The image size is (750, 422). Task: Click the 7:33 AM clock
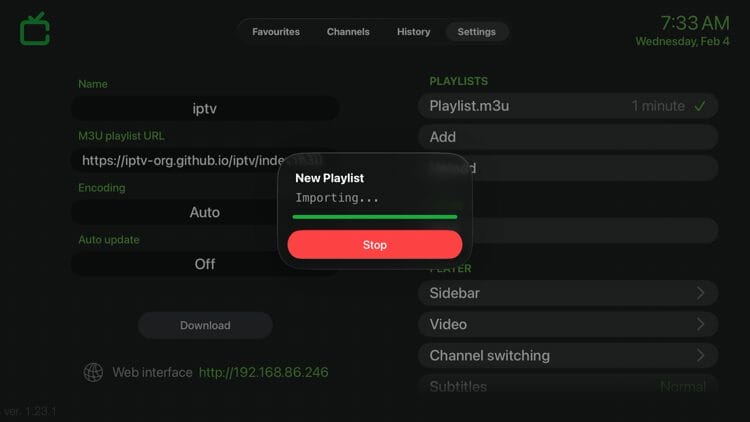[695, 23]
